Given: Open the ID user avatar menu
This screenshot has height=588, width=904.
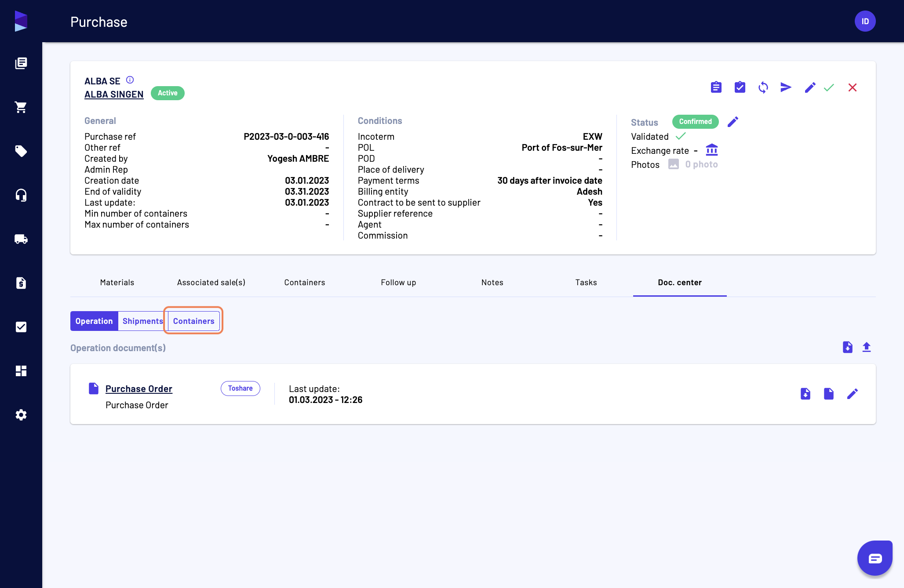Looking at the screenshot, I should point(865,21).
